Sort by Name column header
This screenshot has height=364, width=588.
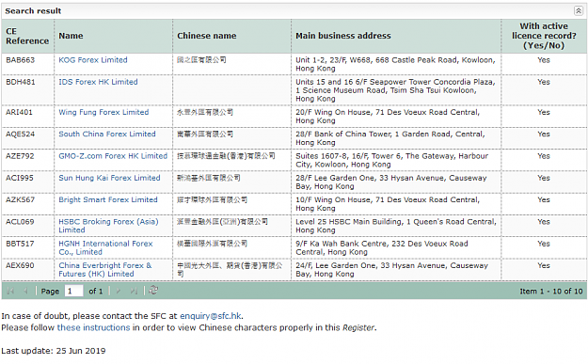tap(113, 36)
